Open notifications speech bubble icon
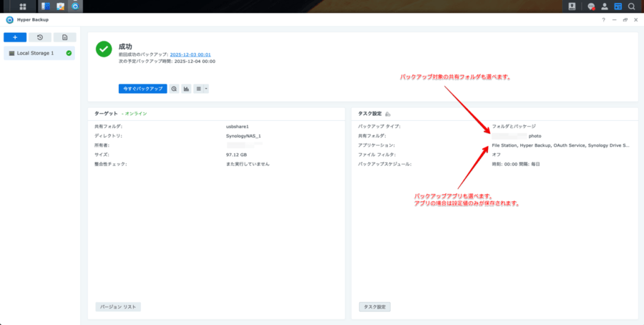 (591, 6)
